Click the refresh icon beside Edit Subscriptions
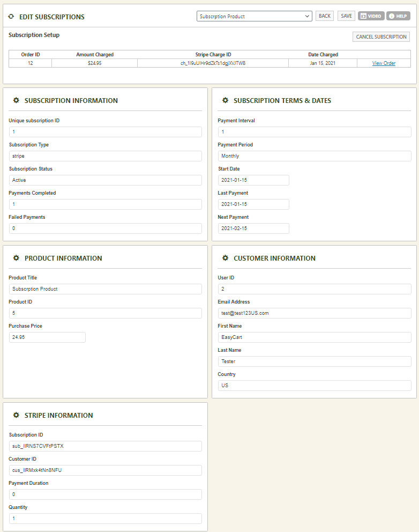 tap(11, 17)
